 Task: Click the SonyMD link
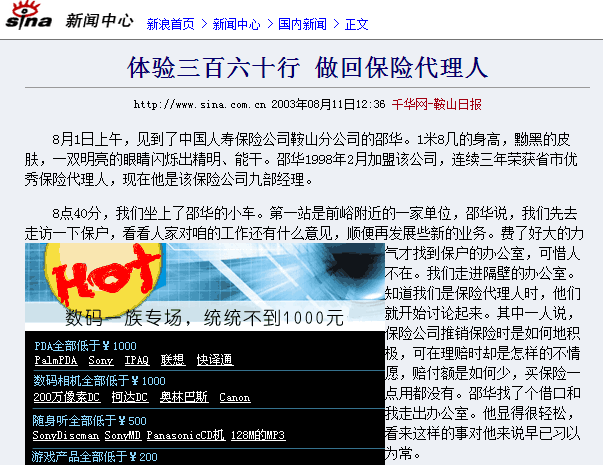[123, 436]
